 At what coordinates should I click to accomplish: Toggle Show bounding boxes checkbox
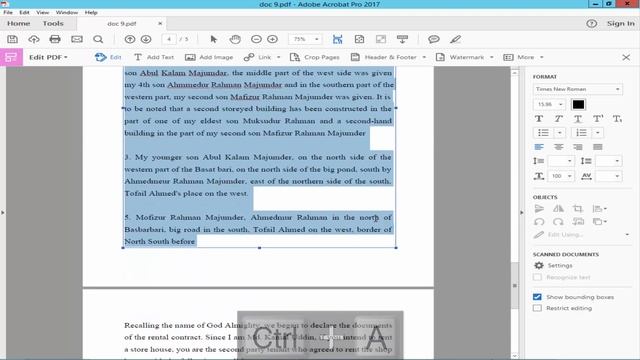537,297
